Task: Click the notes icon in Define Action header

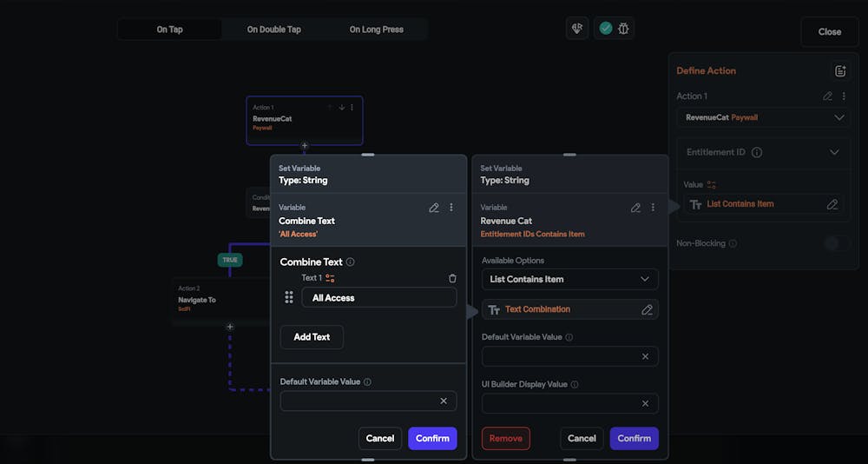Action: (x=839, y=71)
